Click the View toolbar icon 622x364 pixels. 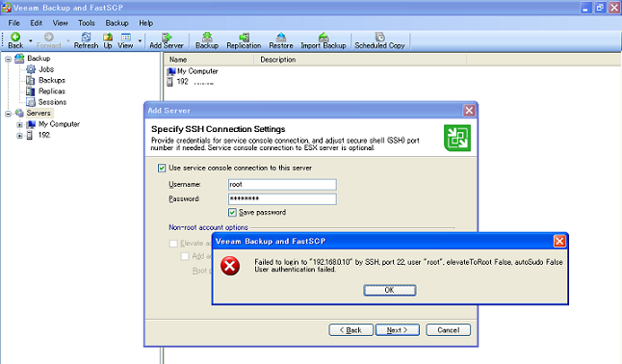(126, 37)
